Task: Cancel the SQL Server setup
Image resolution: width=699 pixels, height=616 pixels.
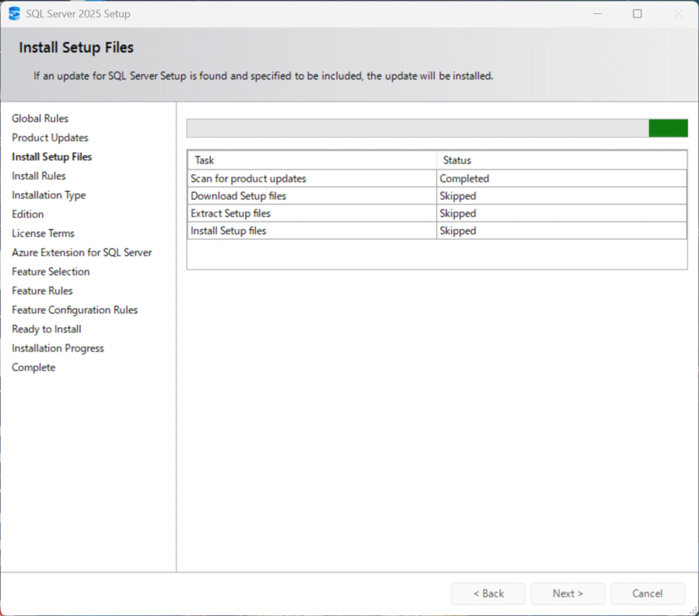Action: pyautogui.click(x=647, y=593)
